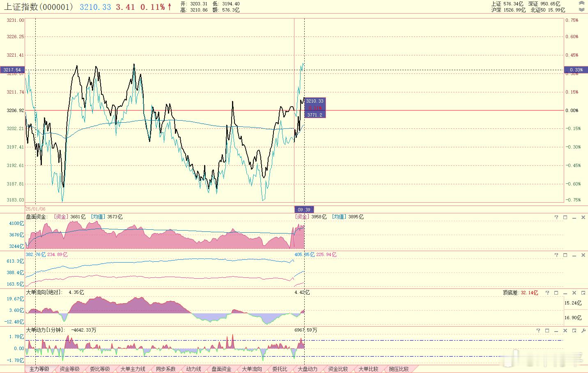Click the 大单动力[1分钟] panel title
Screen dimensions: 588x373
pyautogui.click(x=45, y=330)
